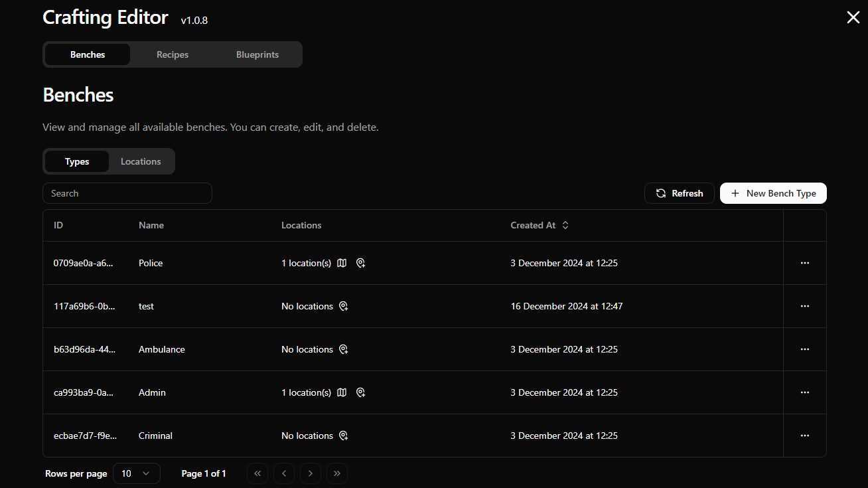Add a location to the Ambulance bench
868x488 pixels.
click(x=344, y=349)
